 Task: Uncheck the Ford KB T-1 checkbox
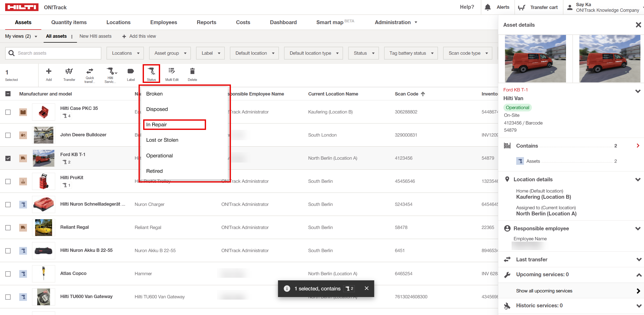point(8,158)
